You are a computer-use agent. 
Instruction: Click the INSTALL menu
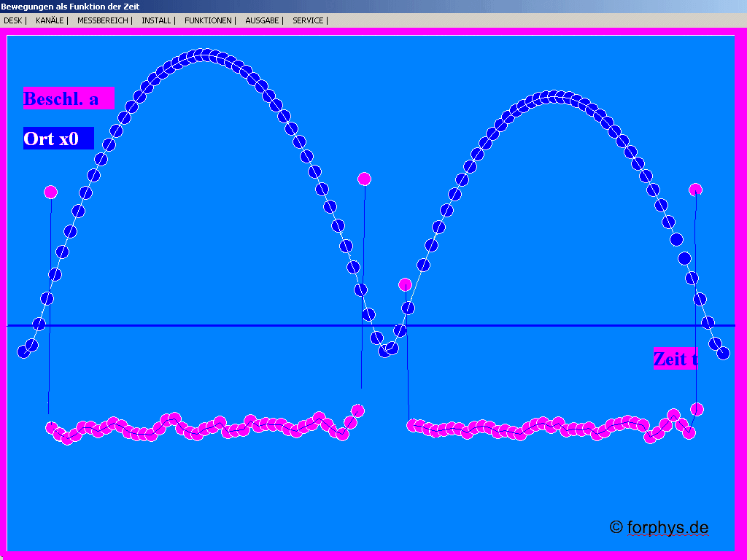click(x=156, y=20)
